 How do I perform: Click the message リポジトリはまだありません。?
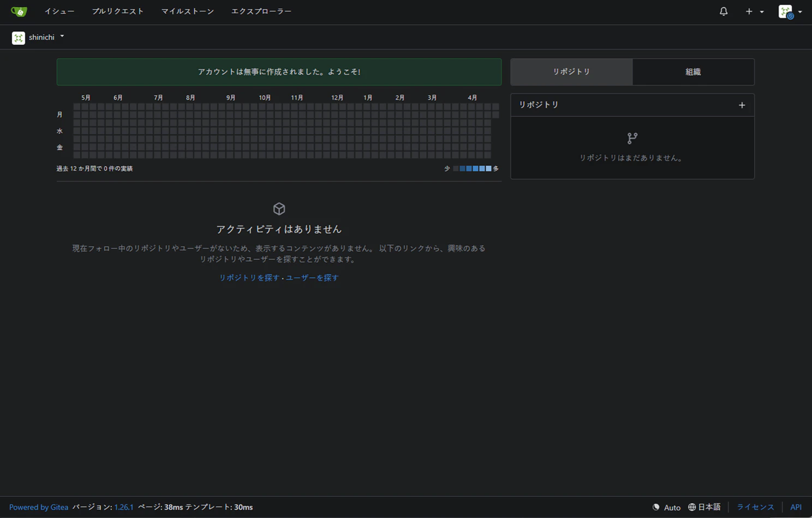click(632, 158)
